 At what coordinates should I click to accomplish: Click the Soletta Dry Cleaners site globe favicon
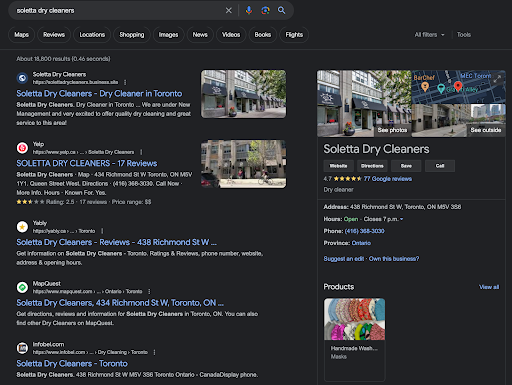pos(22,78)
